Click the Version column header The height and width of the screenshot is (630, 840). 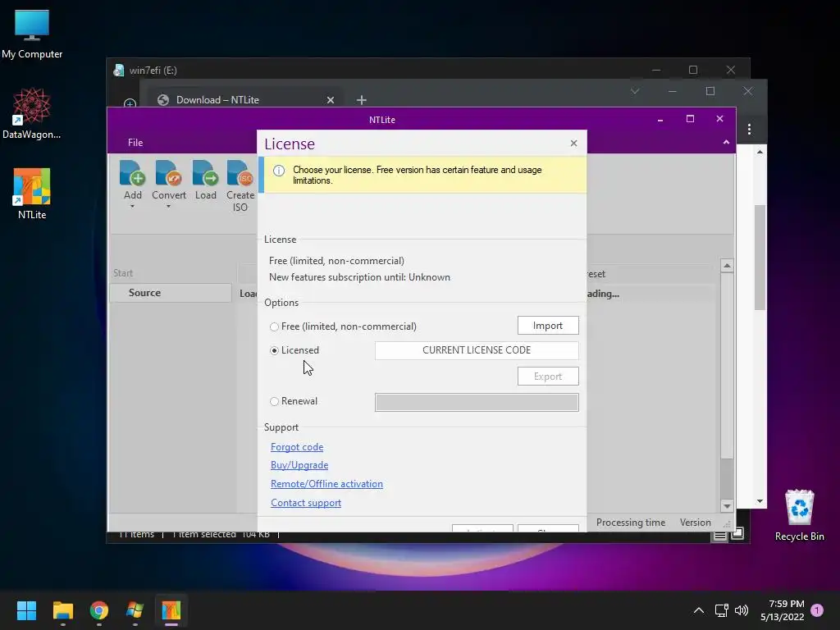point(696,523)
